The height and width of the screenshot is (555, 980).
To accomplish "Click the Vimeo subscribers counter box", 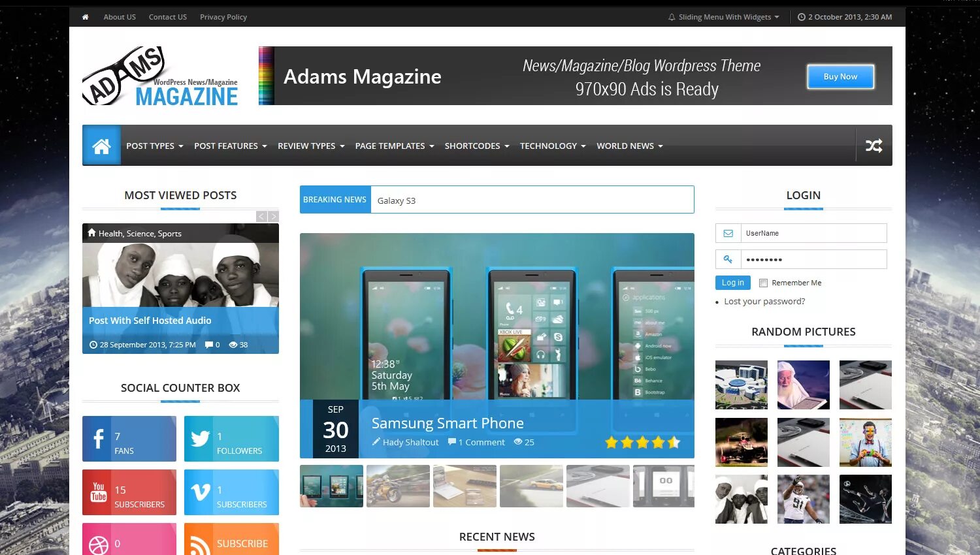I will click(231, 492).
